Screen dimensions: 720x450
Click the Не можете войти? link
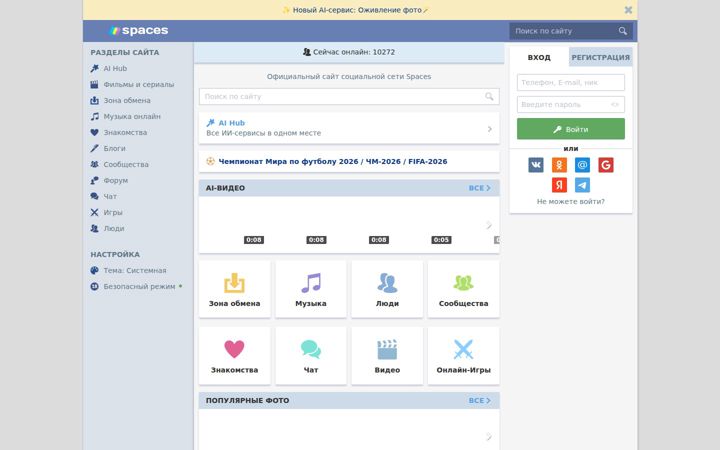point(571,202)
